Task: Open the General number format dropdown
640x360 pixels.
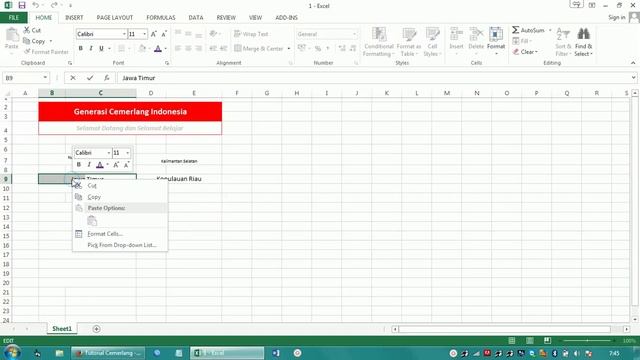Action: pos(354,34)
